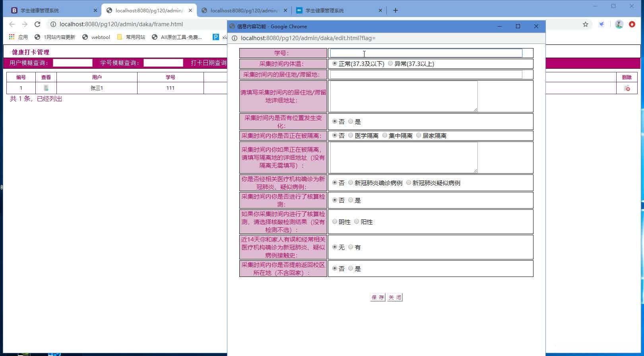Click the 删除 column header
Viewport: 644px width, 356px height.
pos(627,77)
